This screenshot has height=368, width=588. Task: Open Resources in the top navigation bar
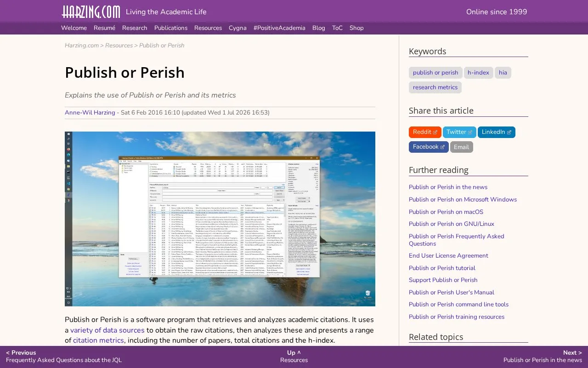[208, 28]
